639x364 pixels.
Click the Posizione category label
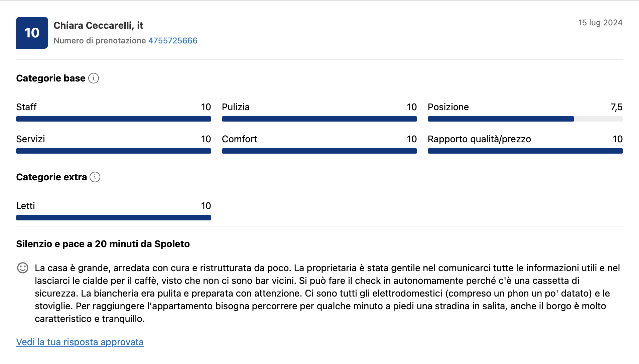(448, 107)
